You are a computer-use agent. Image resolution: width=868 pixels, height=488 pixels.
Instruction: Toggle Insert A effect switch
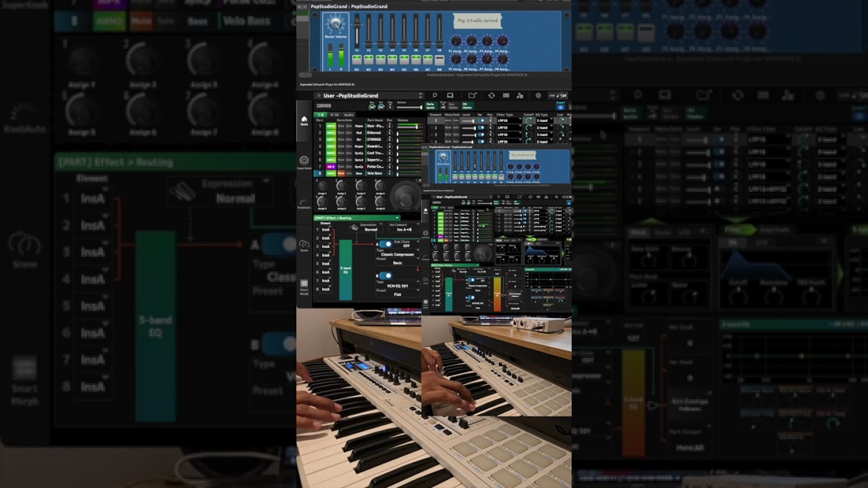click(x=386, y=244)
